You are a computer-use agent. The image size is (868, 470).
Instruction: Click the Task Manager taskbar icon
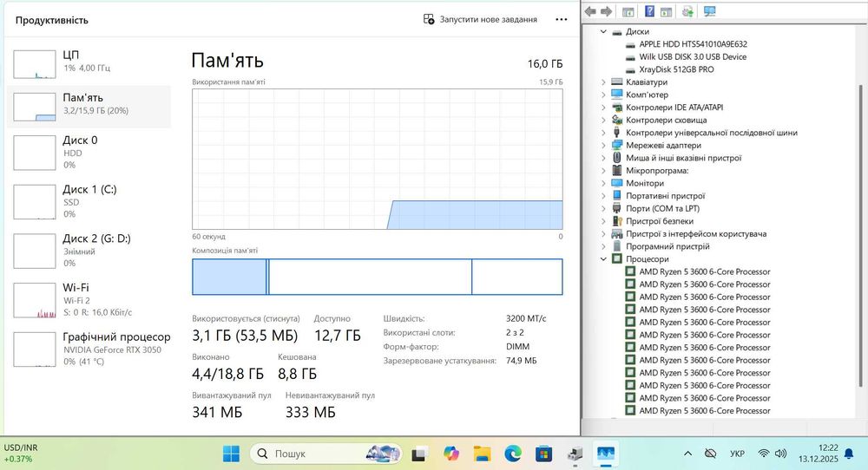click(606, 454)
